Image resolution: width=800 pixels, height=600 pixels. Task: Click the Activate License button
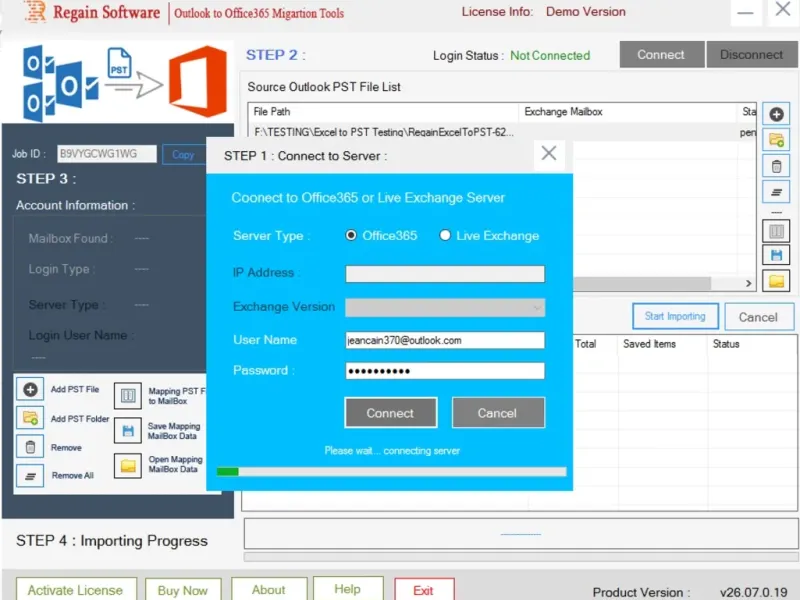click(x=76, y=590)
